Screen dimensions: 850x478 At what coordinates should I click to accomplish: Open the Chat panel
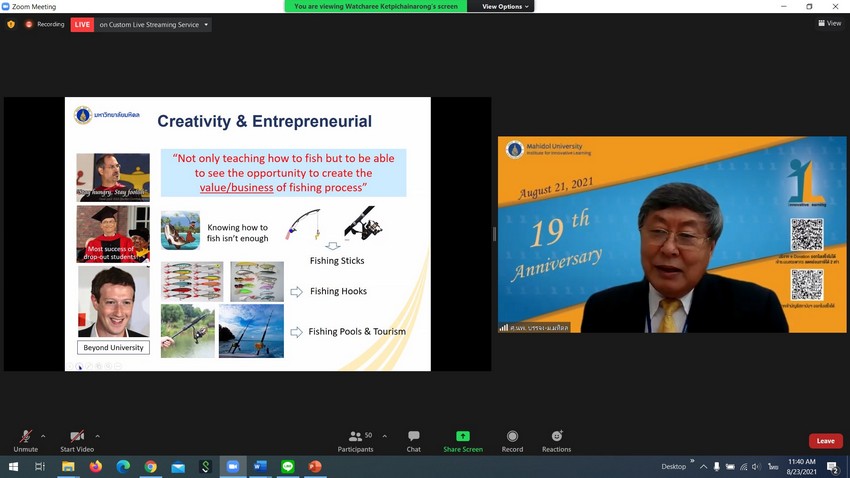point(413,440)
